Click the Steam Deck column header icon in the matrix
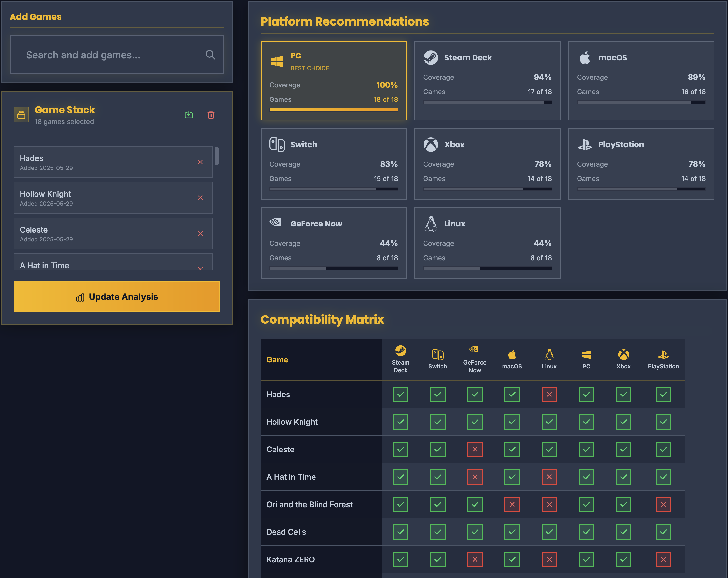The image size is (728, 578). click(x=400, y=351)
